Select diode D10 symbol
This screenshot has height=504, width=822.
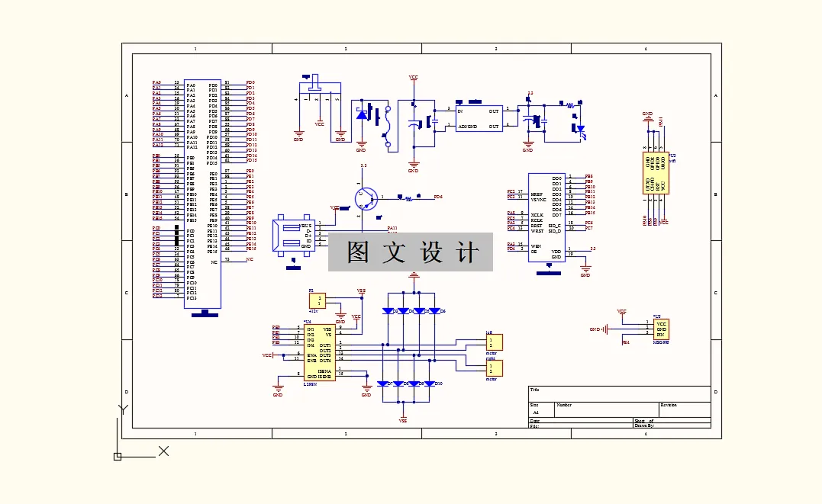tap(430, 384)
